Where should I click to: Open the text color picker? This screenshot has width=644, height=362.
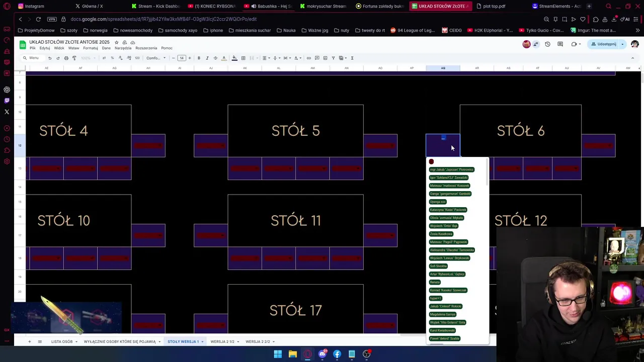[224, 58]
